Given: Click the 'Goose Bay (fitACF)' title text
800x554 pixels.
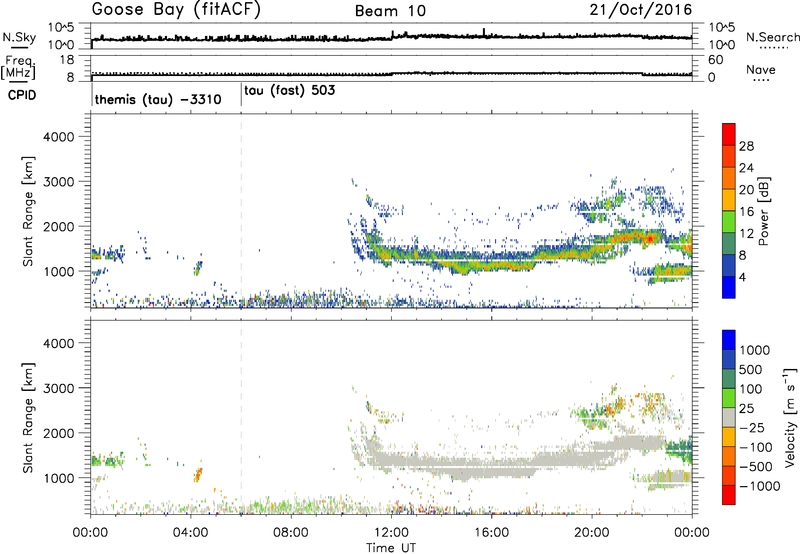Looking at the screenshot, I should point(176,10).
